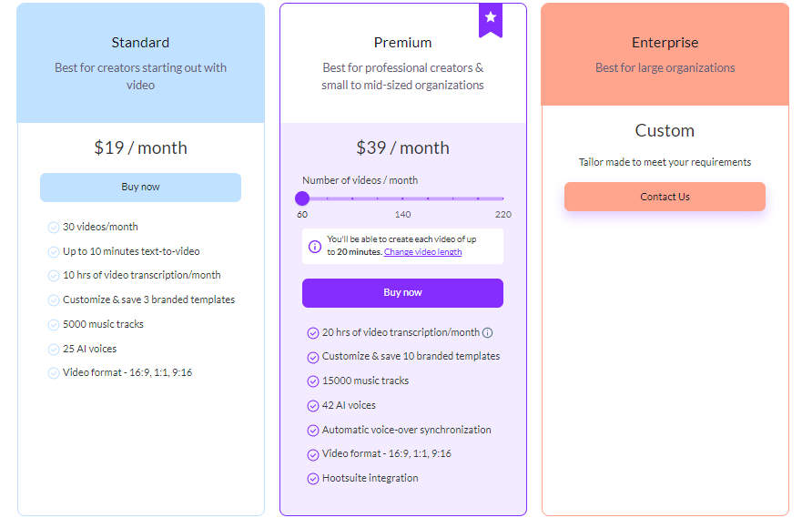The width and height of the screenshot is (812, 528).
Task: Click checkmark beside 15000 music tracks
Action: tap(313, 381)
